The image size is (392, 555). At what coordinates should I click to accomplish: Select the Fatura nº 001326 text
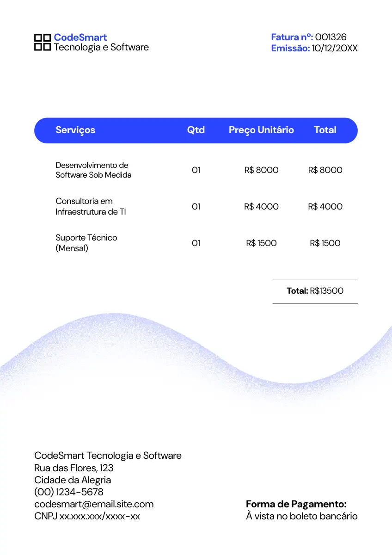[x=308, y=37]
